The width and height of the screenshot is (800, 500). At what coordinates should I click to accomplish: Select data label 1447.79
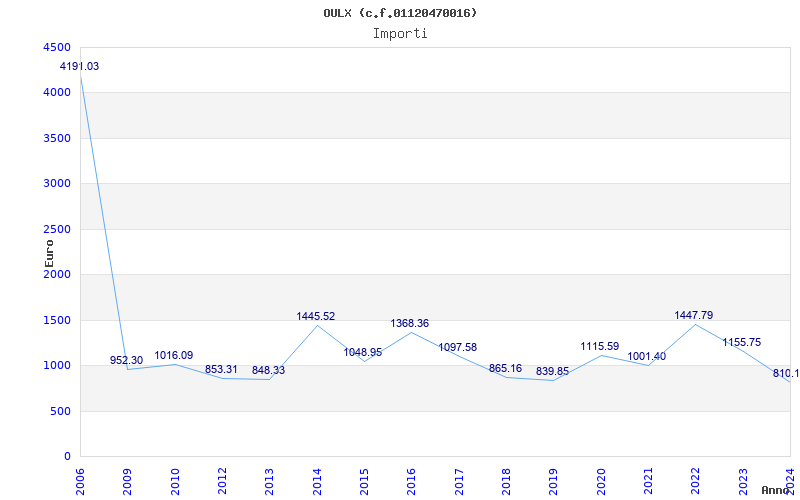pos(694,315)
